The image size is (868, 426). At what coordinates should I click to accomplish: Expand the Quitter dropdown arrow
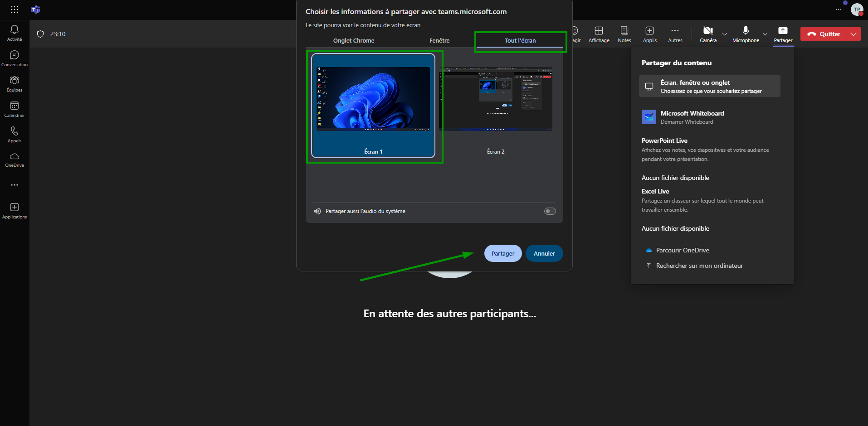853,34
